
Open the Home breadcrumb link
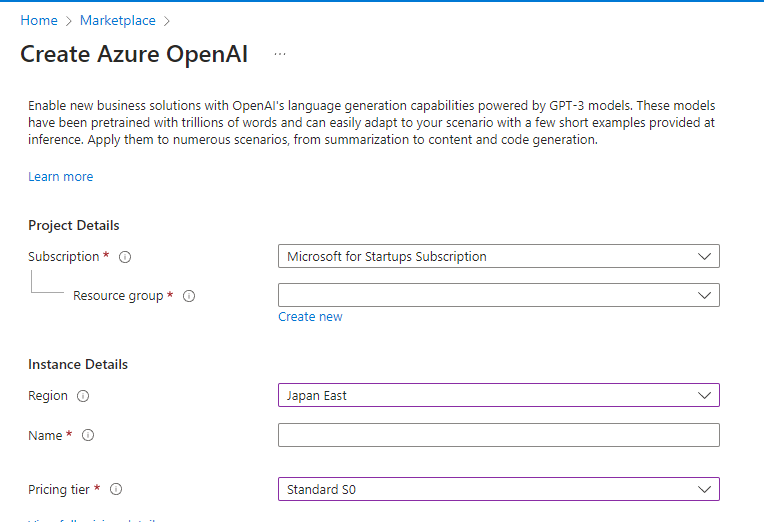(x=39, y=20)
